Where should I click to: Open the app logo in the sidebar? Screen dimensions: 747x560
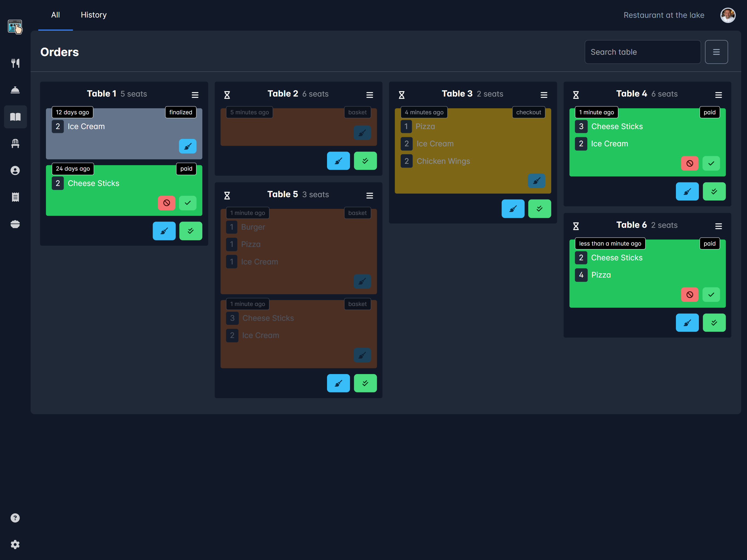click(x=15, y=27)
